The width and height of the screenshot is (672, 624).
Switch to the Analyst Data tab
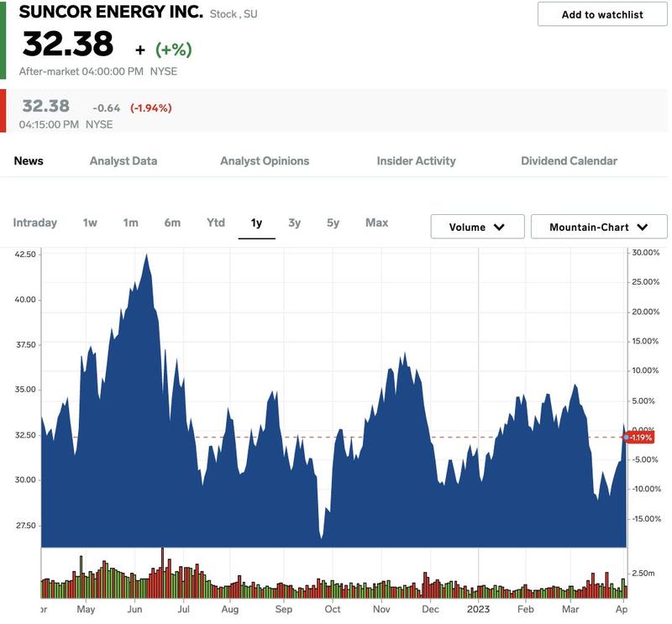pos(123,160)
